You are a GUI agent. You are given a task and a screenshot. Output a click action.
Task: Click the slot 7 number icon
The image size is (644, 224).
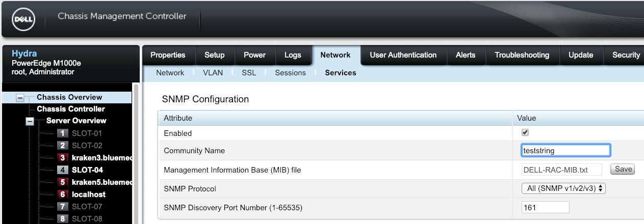[63, 207]
